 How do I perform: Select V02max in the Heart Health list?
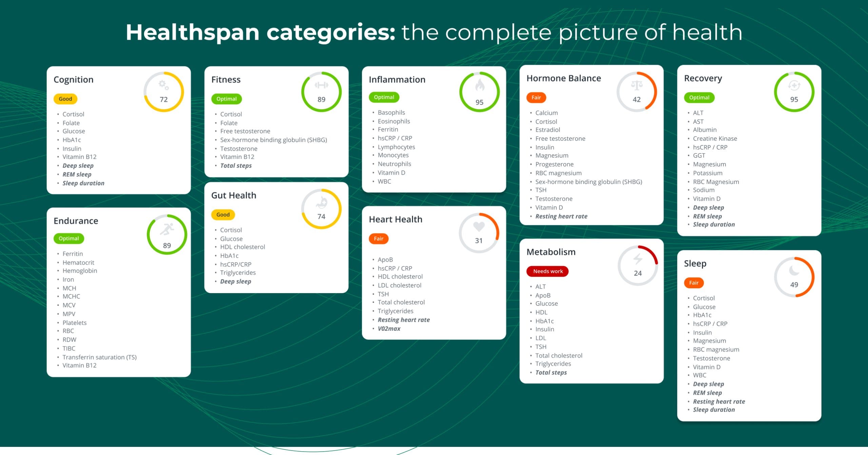(389, 329)
